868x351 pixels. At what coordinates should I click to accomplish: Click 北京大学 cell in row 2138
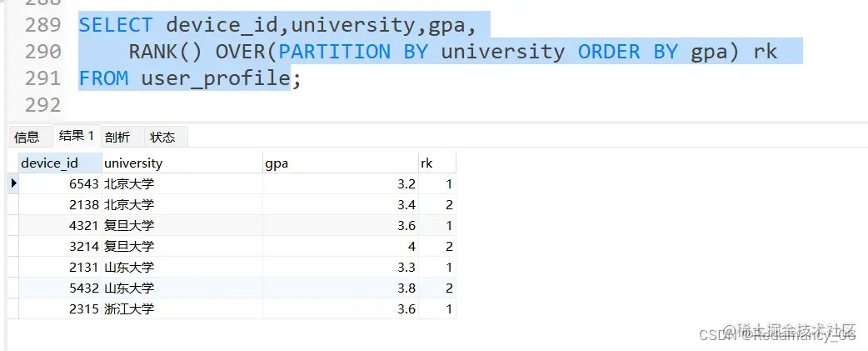coord(182,205)
